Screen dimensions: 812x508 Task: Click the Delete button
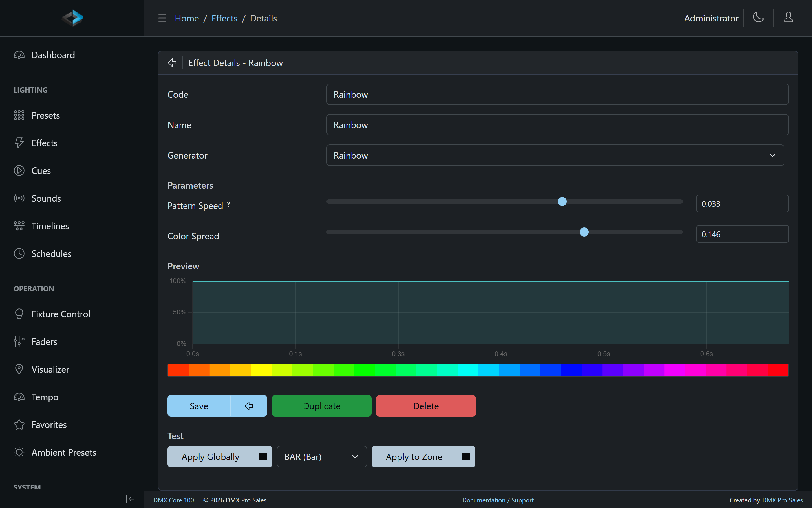coord(426,406)
